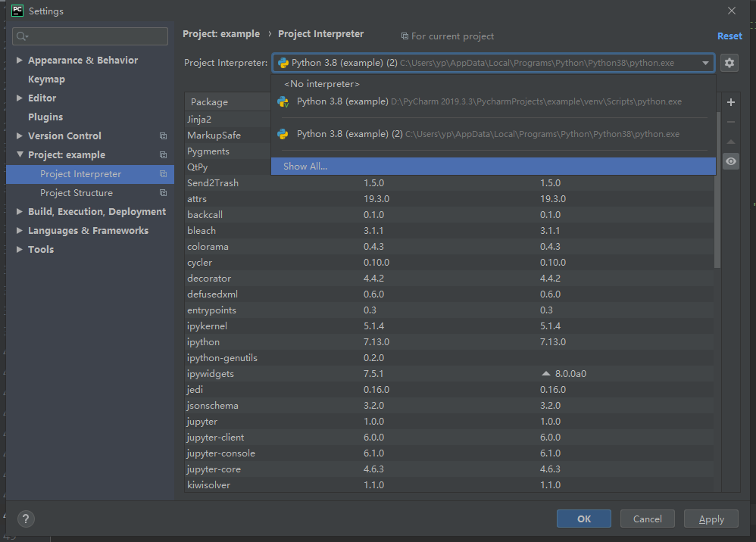Click the upgrade package arrow icon
This screenshot has width=756, height=542.
coord(731,142)
